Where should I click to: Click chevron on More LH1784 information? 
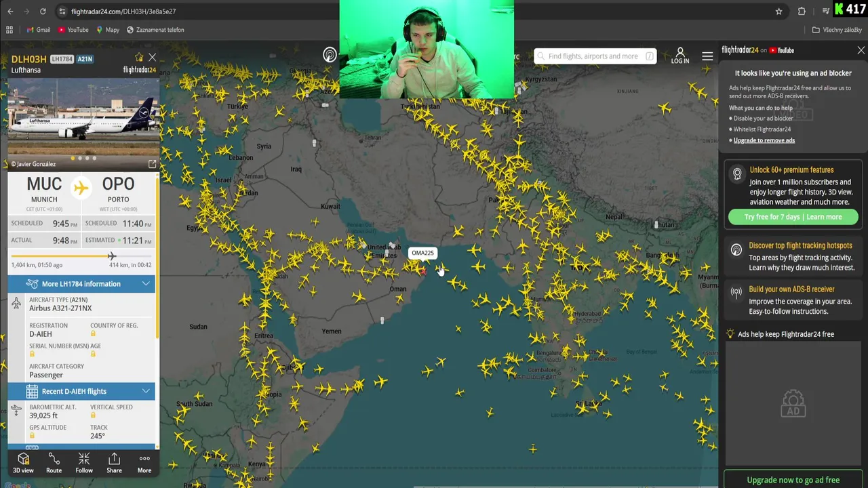click(146, 284)
